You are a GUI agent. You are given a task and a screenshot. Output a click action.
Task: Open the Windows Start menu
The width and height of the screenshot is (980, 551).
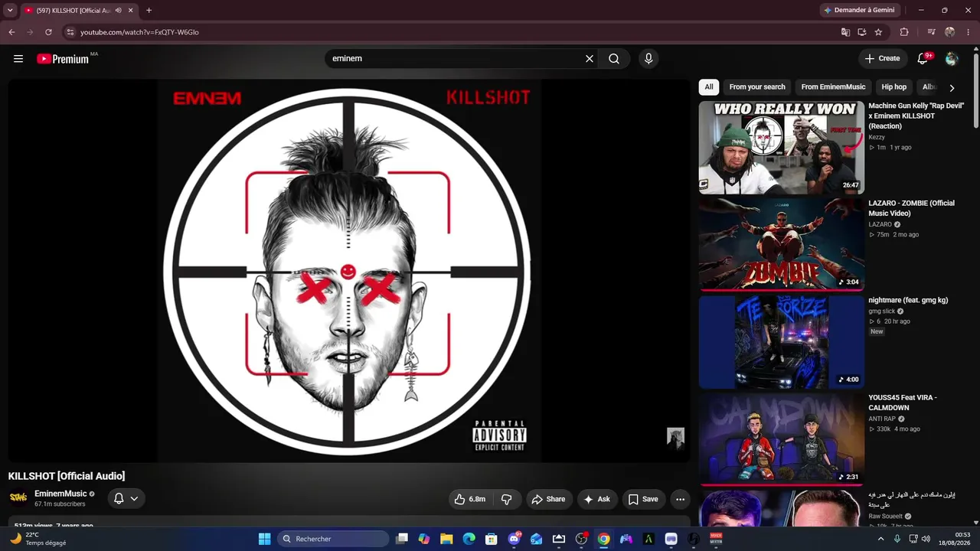(x=264, y=539)
